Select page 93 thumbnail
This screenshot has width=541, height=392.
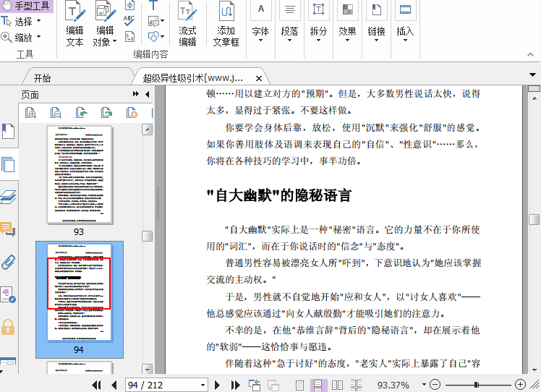(80, 175)
